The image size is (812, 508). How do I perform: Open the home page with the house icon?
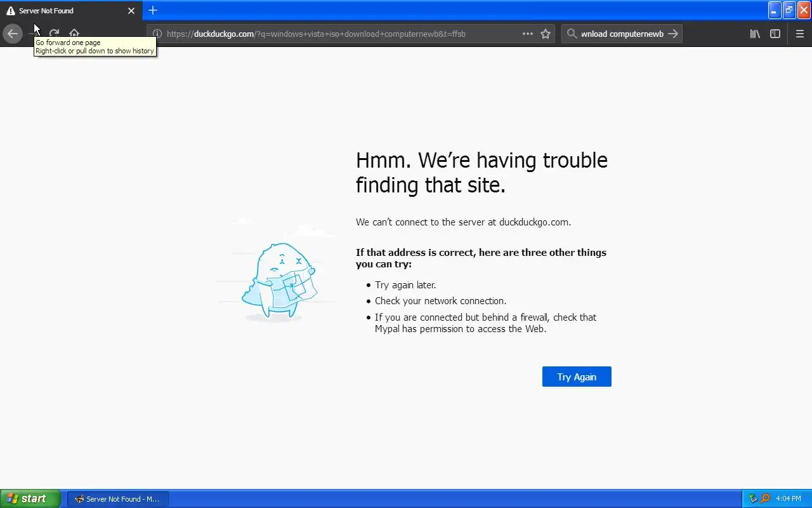coord(74,34)
